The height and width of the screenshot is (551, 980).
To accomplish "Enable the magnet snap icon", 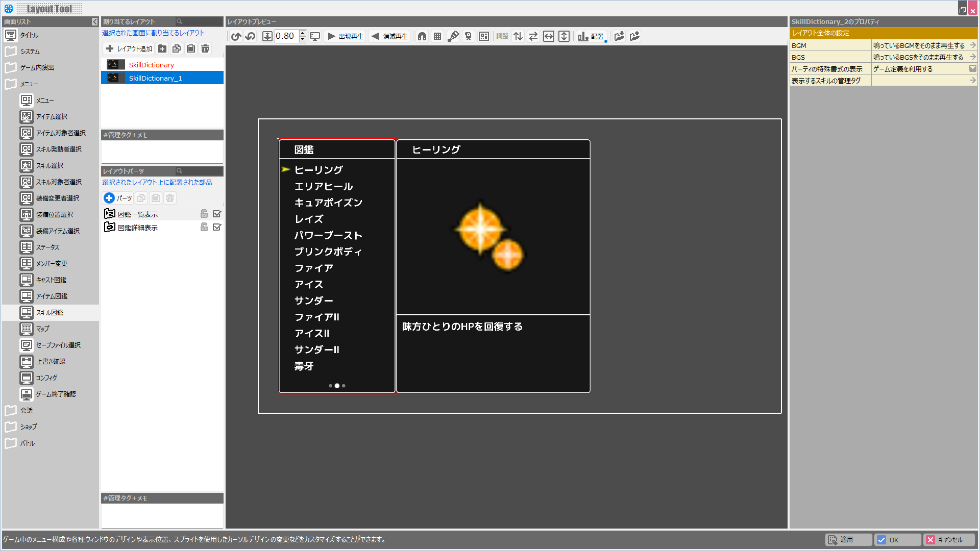I will [x=422, y=36].
